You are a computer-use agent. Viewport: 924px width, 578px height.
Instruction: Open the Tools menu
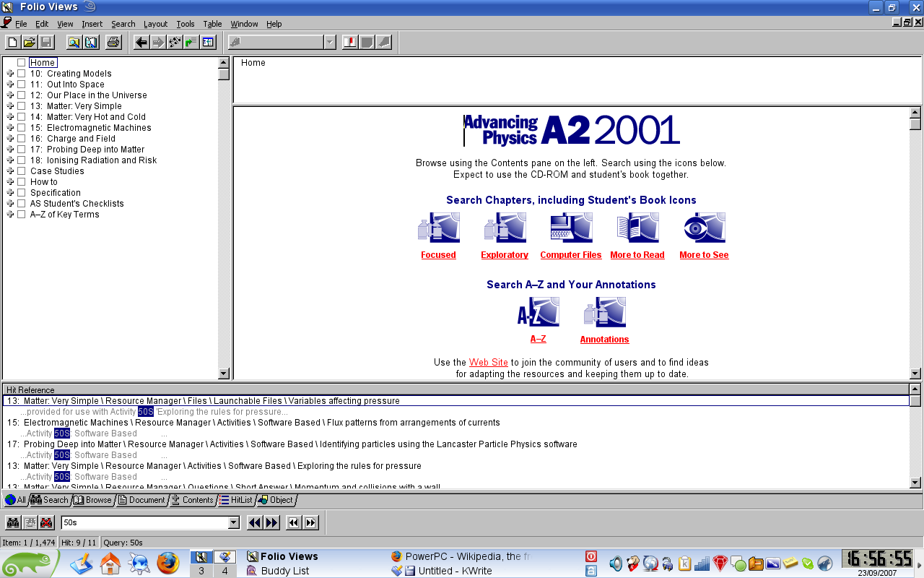(185, 24)
